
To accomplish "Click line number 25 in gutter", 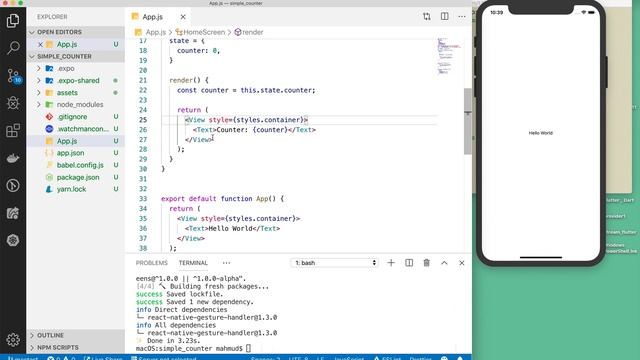I will (x=143, y=120).
